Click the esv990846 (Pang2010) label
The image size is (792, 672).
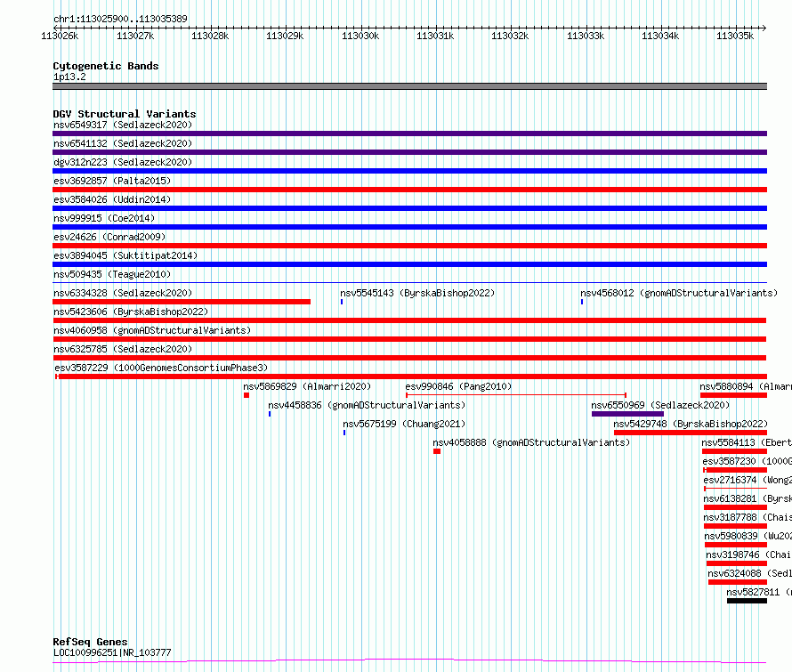[458, 386]
